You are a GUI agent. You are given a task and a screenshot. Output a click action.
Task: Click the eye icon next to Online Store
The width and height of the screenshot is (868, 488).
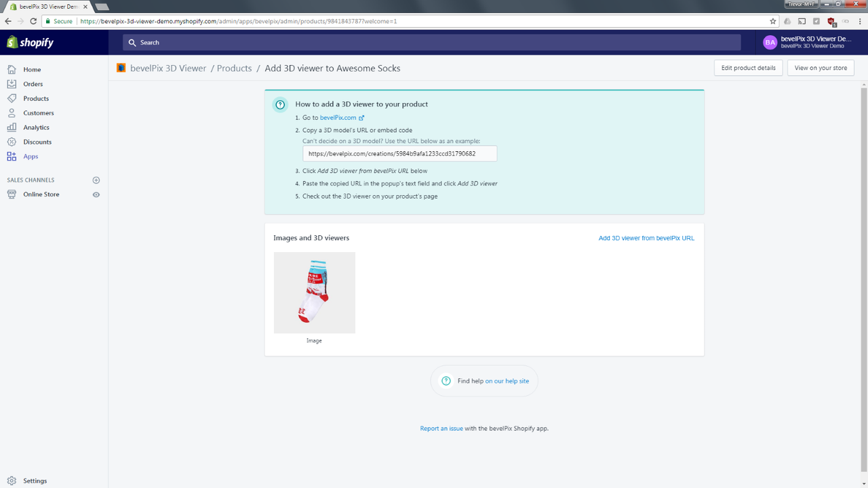(x=96, y=195)
